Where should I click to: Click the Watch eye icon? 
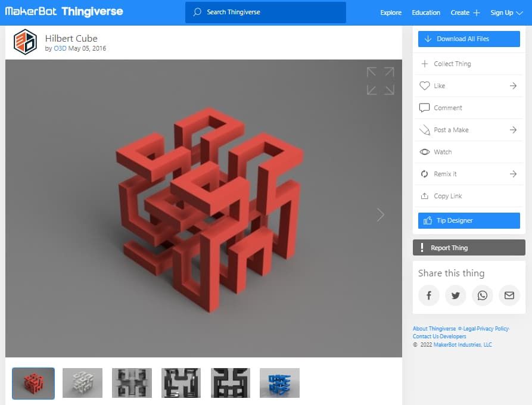point(425,152)
